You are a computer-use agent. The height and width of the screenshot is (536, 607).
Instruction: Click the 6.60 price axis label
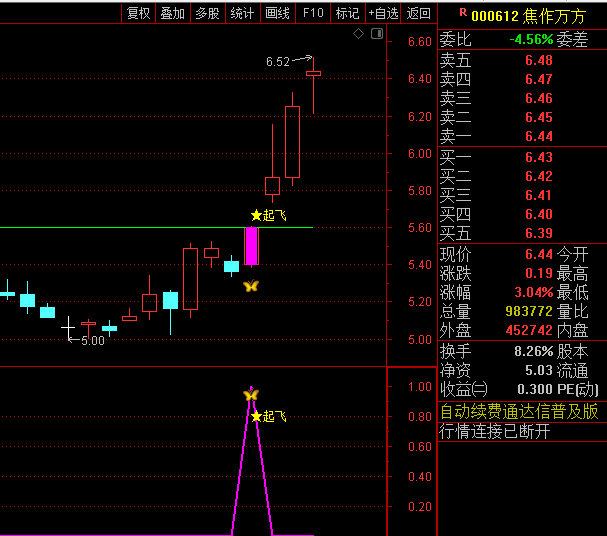click(420, 41)
